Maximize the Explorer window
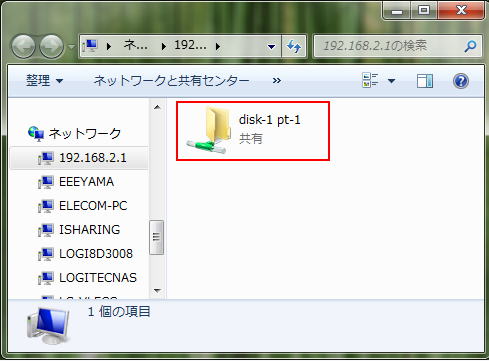The height and width of the screenshot is (361, 489). tap(424, 11)
